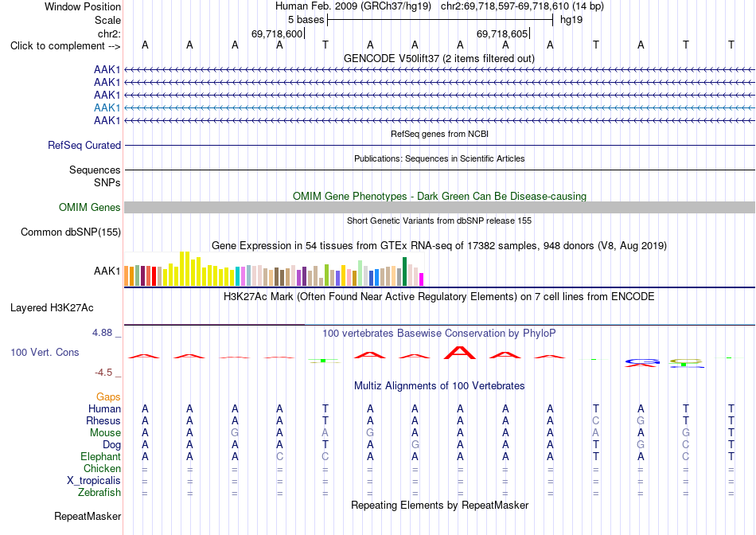Select the light blue AAK1 transcript label

point(107,107)
